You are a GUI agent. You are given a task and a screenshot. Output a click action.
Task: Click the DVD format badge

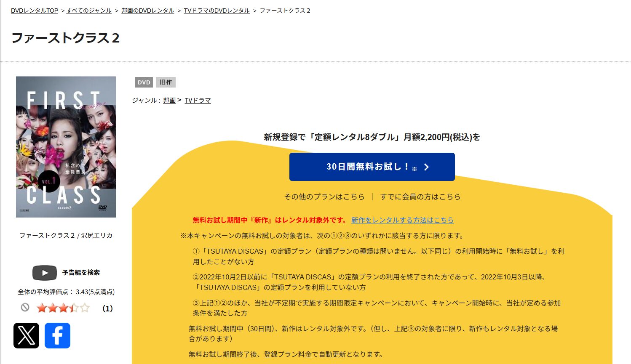coord(144,82)
